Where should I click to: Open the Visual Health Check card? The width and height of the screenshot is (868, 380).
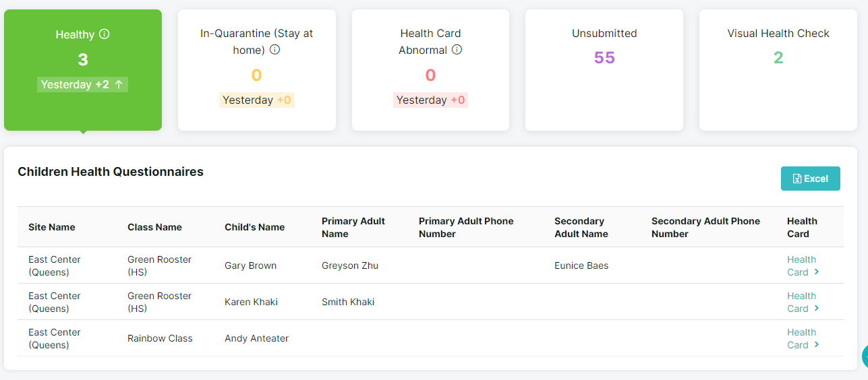[x=778, y=70]
